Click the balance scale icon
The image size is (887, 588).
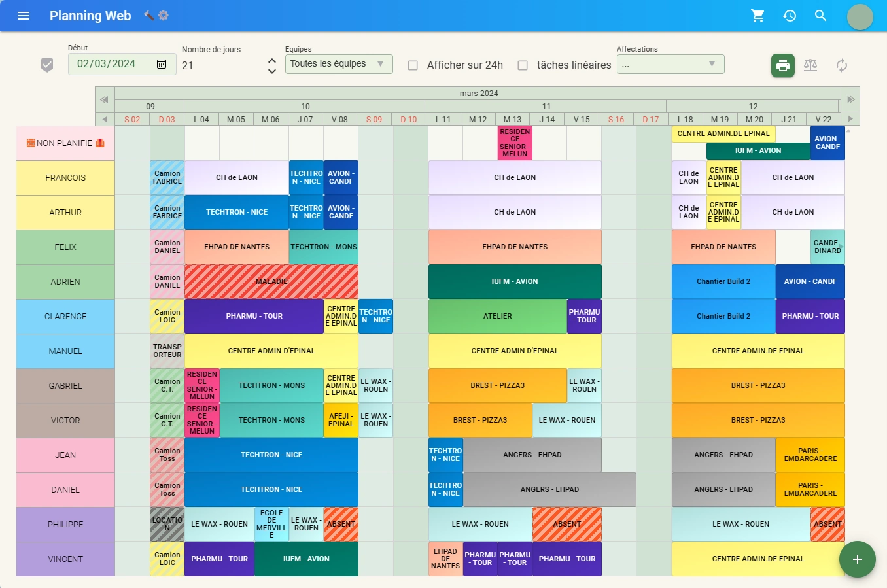810,65
